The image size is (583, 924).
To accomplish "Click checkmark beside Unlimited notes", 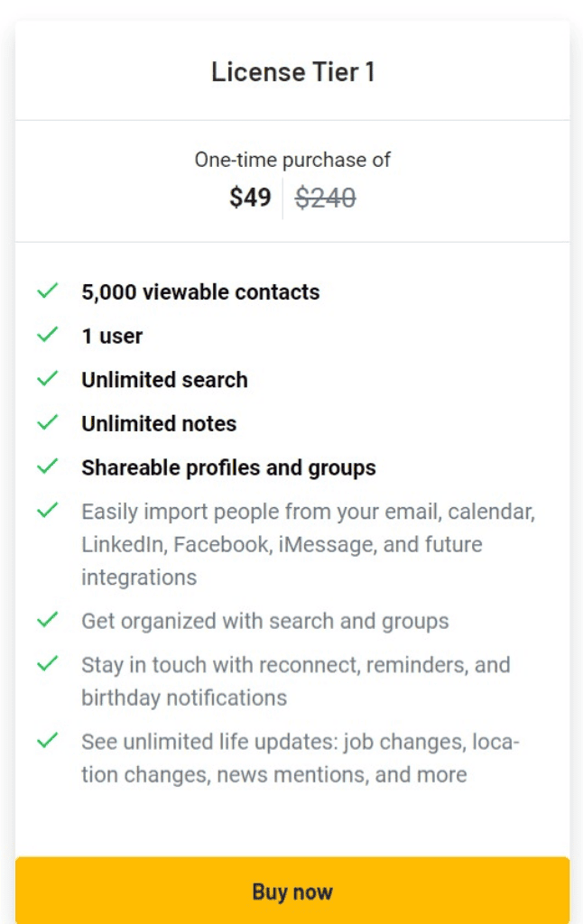I will point(47,422).
